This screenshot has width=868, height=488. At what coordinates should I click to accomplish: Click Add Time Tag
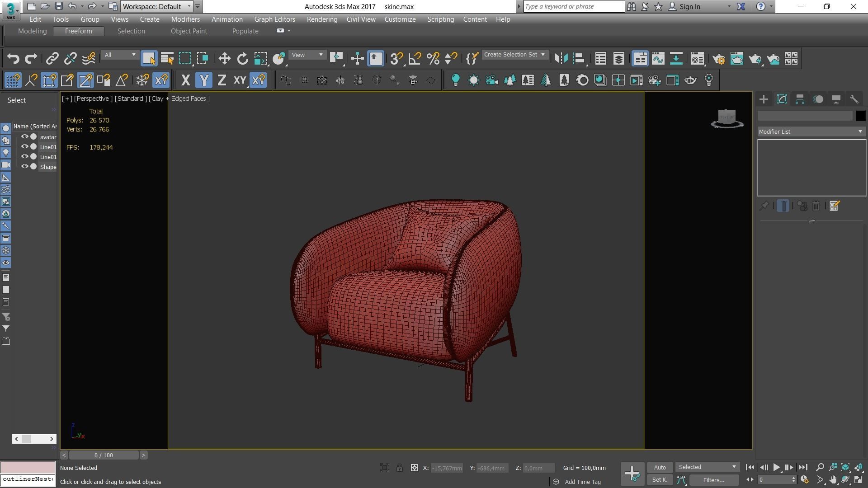click(x=583, y=482)
